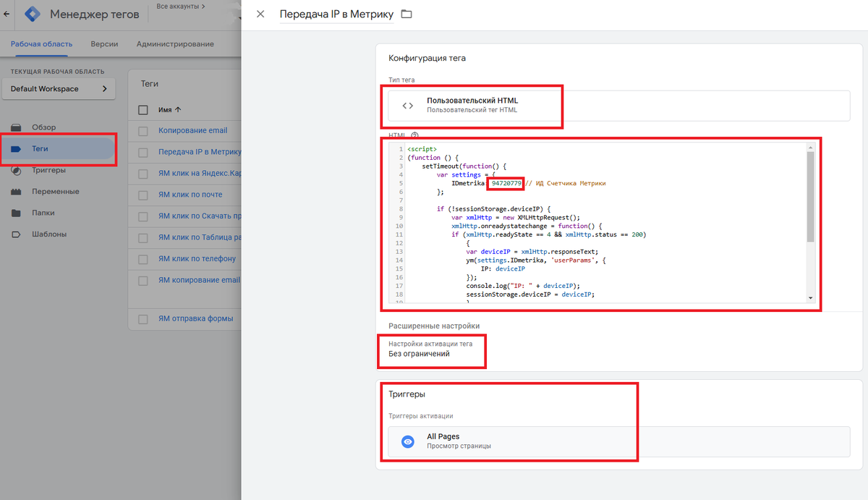Expand Все аккаунты breadcrumb dropdown

pos(180,7)
